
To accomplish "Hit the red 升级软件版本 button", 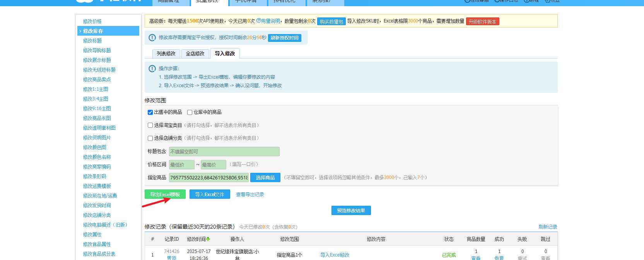I will point(482,22).
